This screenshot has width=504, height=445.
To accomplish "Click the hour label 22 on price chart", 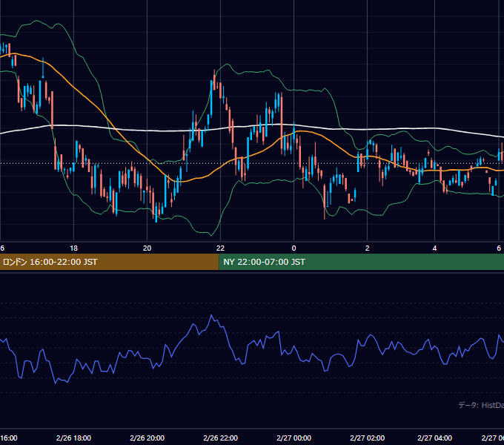I will pyautogui.click(x=220, y=248).
